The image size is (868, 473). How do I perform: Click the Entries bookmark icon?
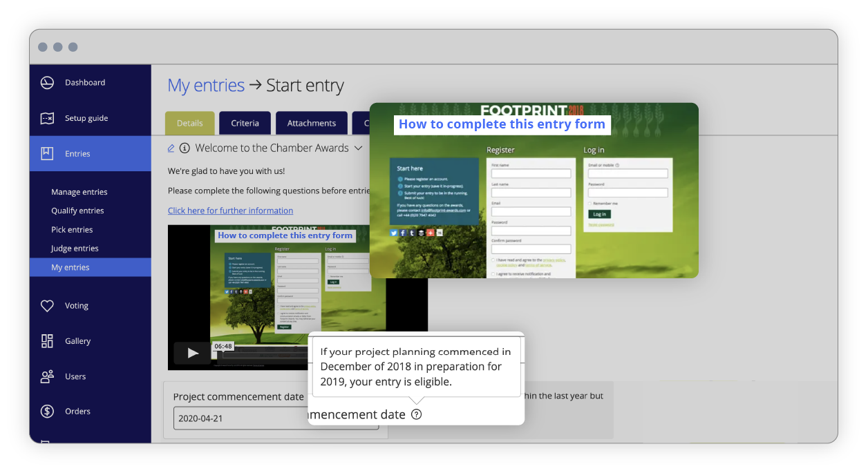click(47, 154)
